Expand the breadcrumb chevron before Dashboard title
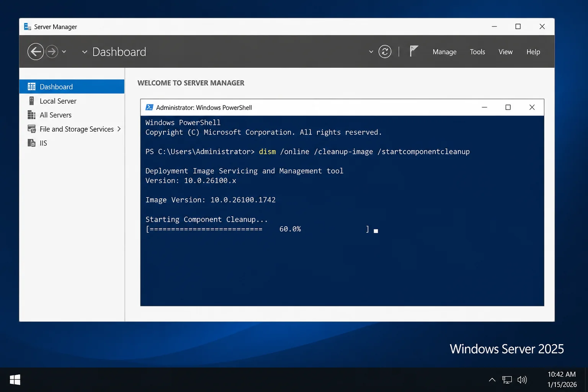Viewport: 588px width, 392px height. pos(85,52)
